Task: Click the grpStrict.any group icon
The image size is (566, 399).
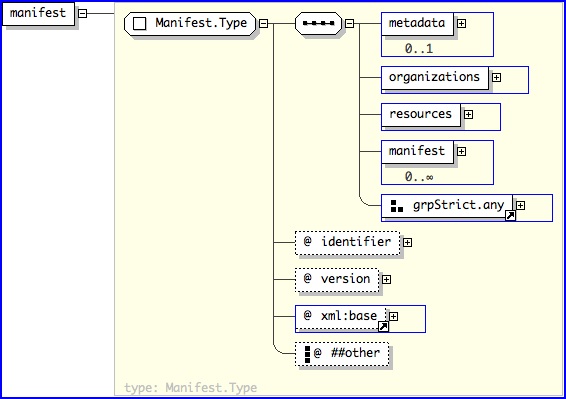Action: 397,206
